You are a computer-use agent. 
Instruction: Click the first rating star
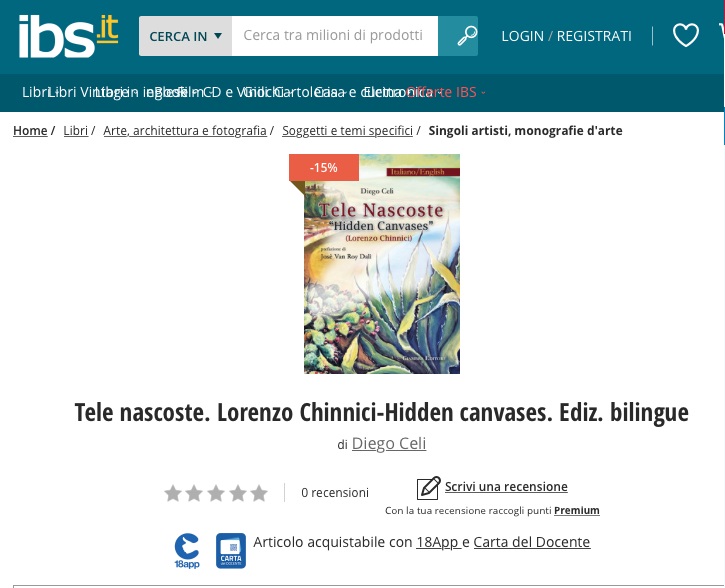click(x=173, y=493)
